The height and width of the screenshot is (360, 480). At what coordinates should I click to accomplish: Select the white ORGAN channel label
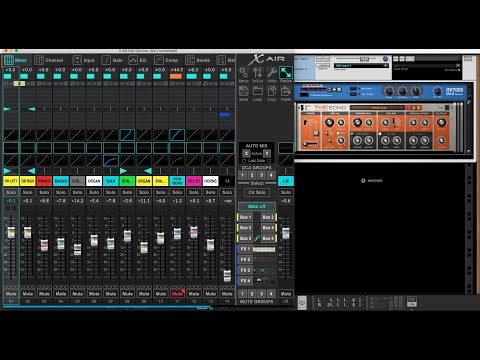[x=94, y=181]
